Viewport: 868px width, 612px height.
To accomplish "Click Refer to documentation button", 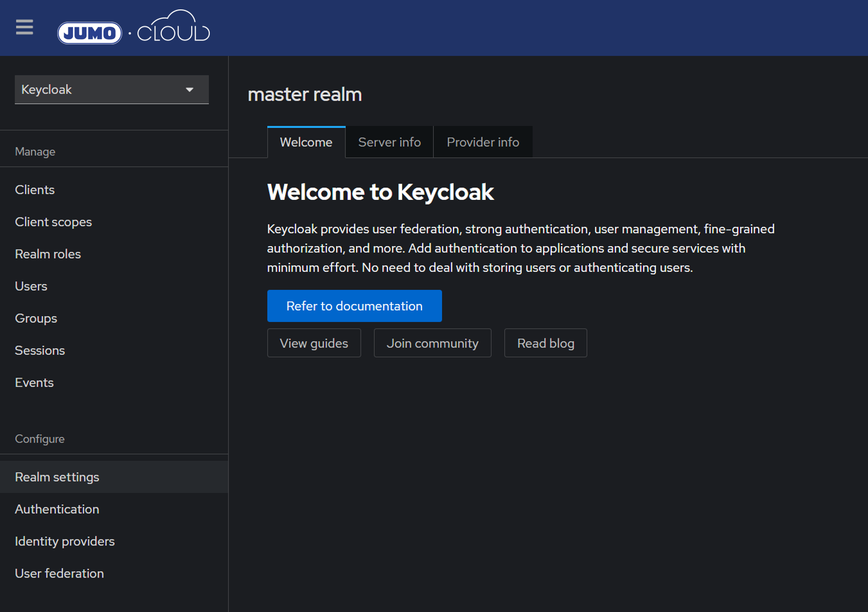I will point(354,306).
